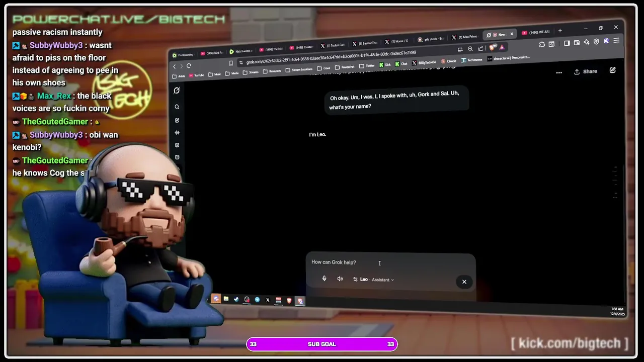The height and width of the screenshot is (362, 644).
Task: Switch to the 'Max Prime' X tab
Action: [x=465, y=37]
